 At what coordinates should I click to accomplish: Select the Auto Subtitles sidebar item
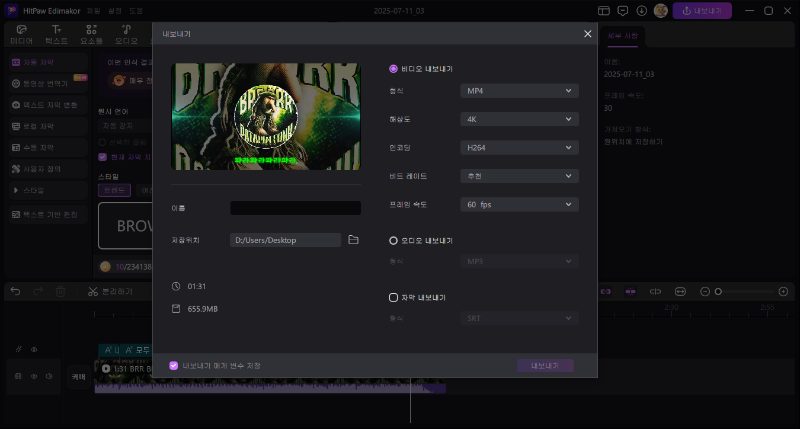click(x=48, y=62)
